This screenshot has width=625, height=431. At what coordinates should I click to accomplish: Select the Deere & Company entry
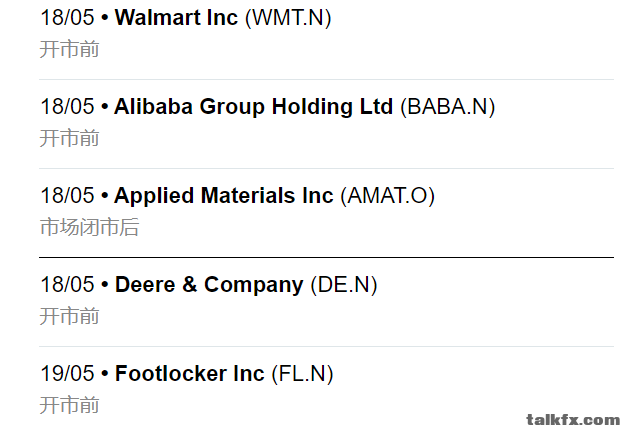pos(209,285)
